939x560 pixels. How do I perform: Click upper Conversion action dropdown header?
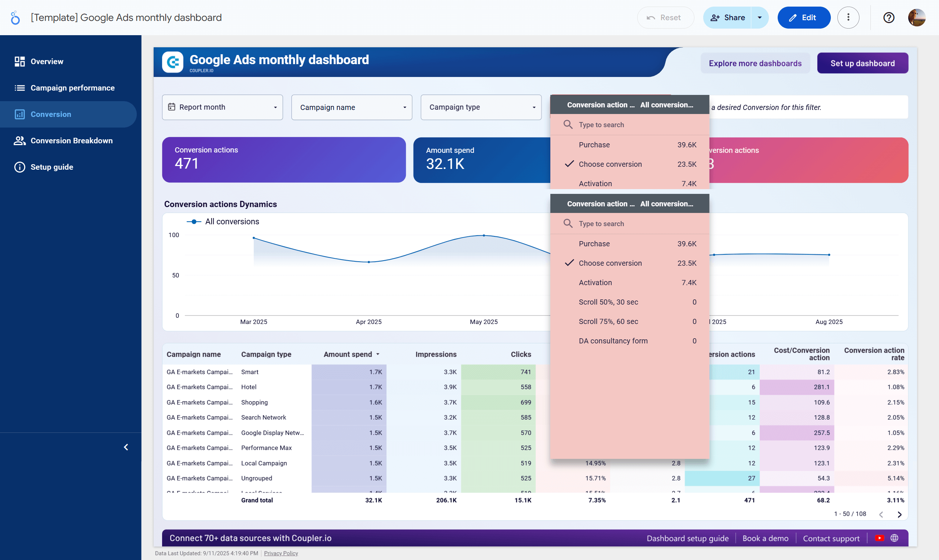pyautogui.click(x=630, y=105)
